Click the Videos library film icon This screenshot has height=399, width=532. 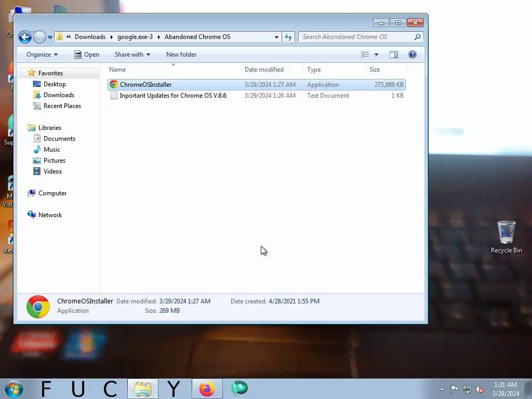point(37,171)
